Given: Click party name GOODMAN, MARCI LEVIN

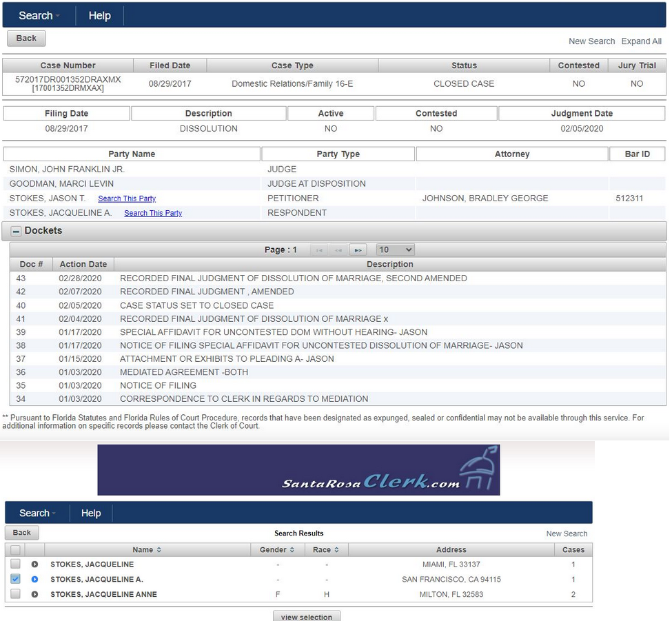Looking at the screenshot, I should click(61, 184).
